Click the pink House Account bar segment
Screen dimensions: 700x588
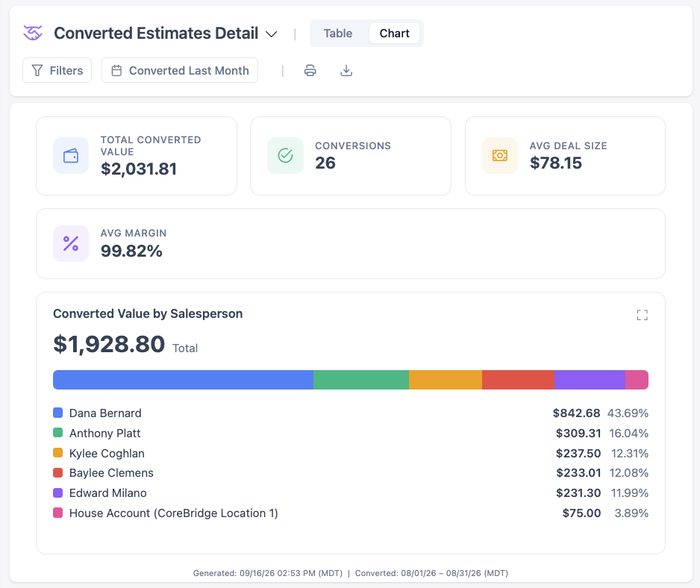637,380
